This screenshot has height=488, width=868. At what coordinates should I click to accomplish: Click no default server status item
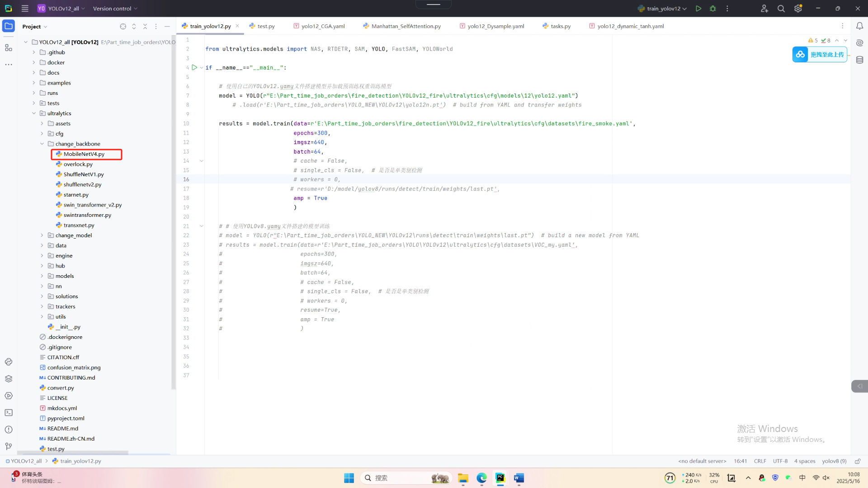click(702, 461)
